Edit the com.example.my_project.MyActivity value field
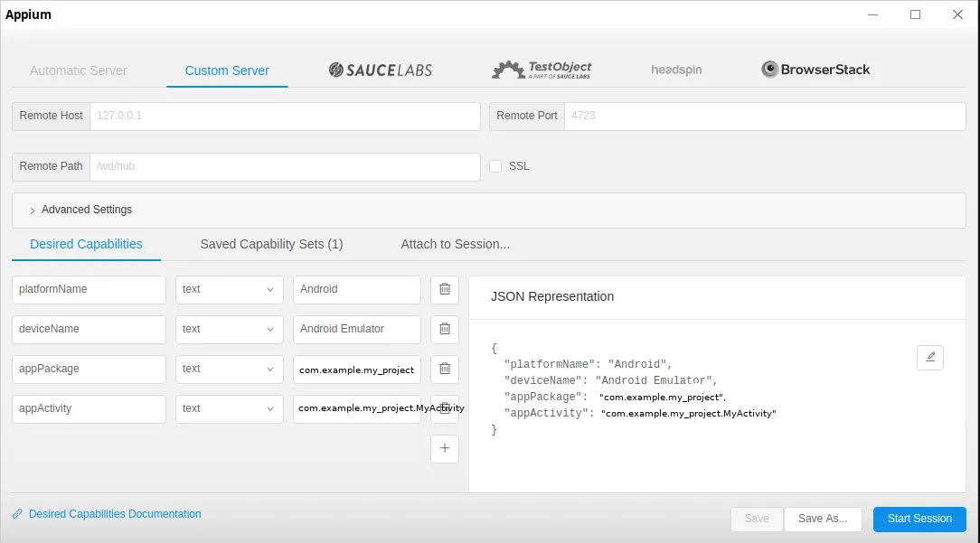 coord(357,408)
